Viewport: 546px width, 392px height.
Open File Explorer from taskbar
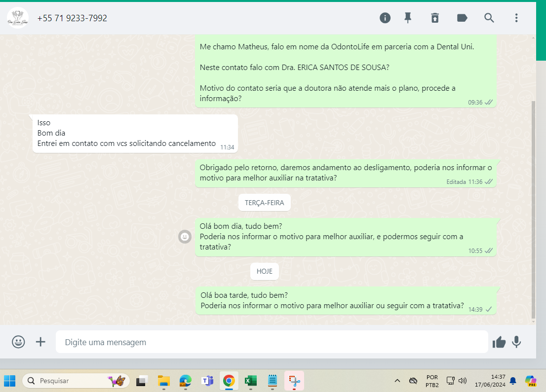pos(163,381)
